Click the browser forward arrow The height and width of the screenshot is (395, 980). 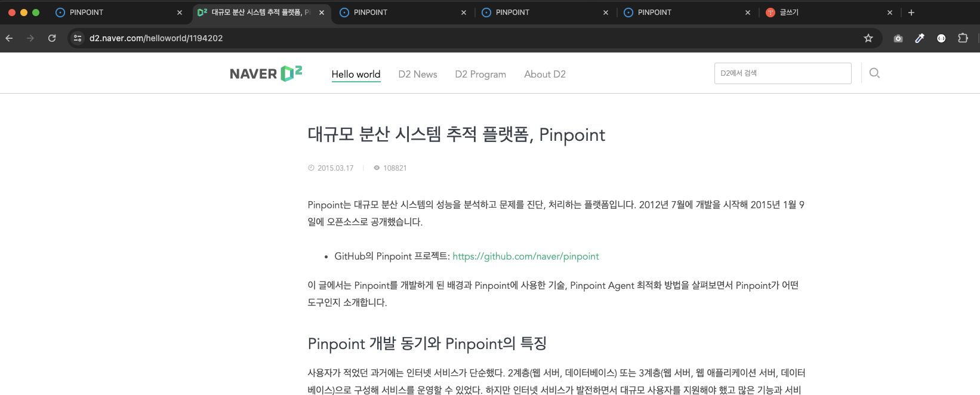tap(30, 38)
